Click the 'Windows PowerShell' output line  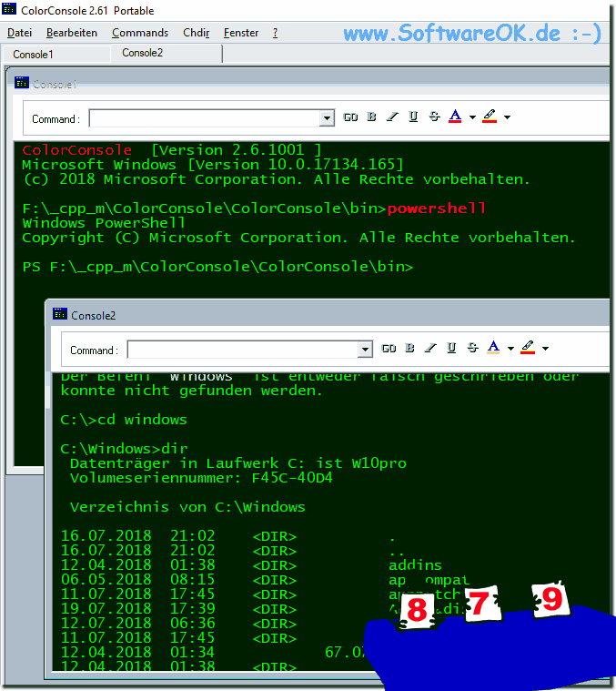pyautogui.click(x=104, y=222)
